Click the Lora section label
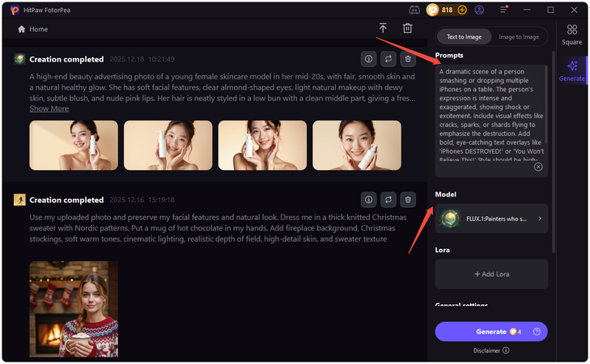The image size is (590, 364). 442,250
